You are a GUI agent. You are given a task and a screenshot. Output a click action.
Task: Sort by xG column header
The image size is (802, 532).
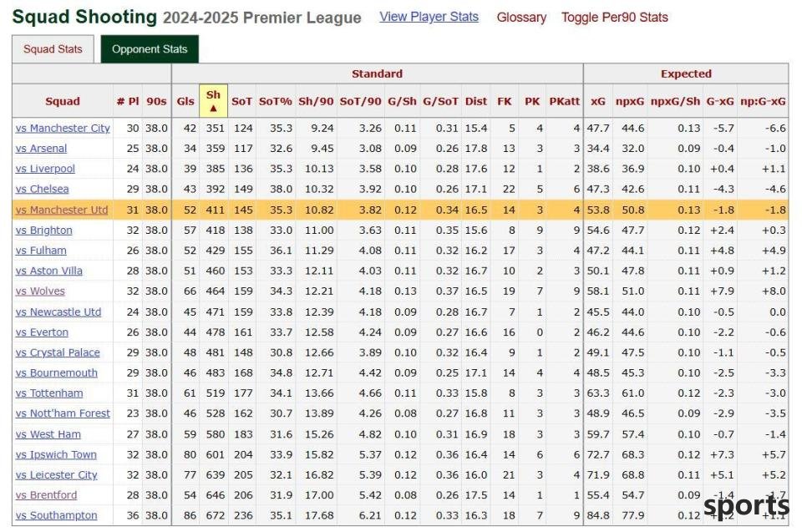(598, 101)
